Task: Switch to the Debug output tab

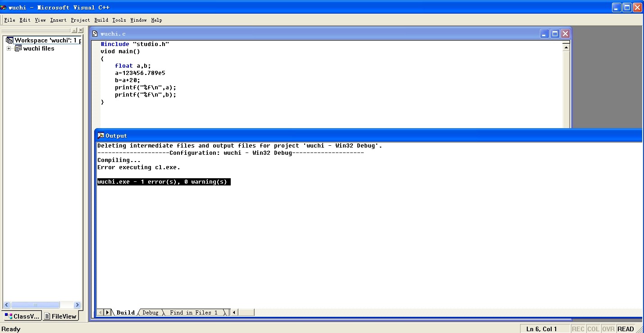Action: tap(151, 312)
